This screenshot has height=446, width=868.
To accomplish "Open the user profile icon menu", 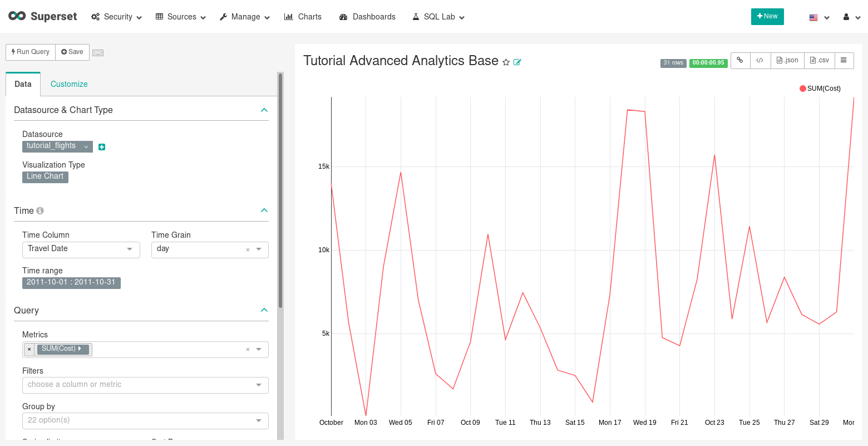I will (851, 17).
